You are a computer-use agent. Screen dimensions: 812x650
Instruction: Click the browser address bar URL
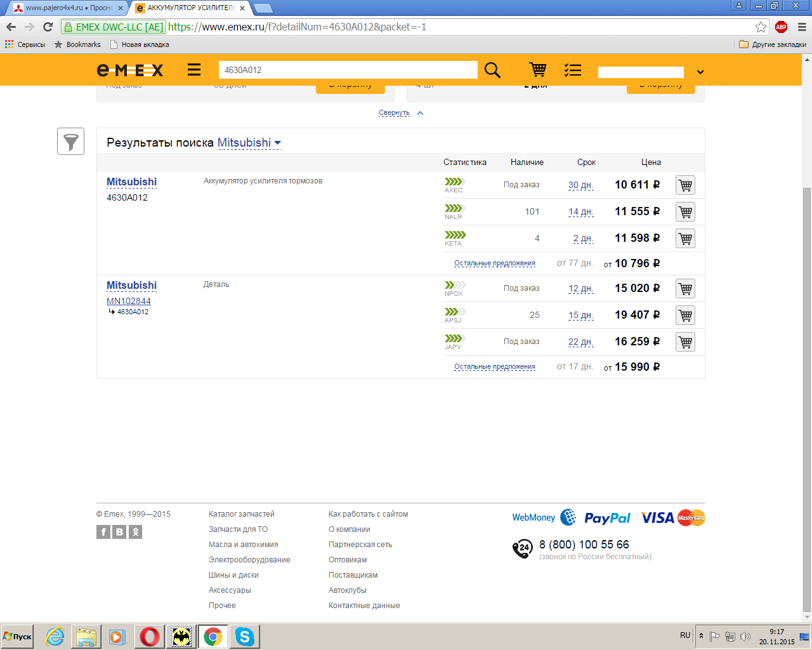297,27
